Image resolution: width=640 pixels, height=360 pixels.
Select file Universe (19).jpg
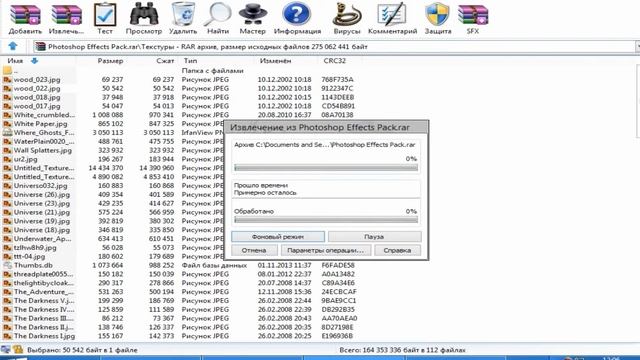pos(42,221)
